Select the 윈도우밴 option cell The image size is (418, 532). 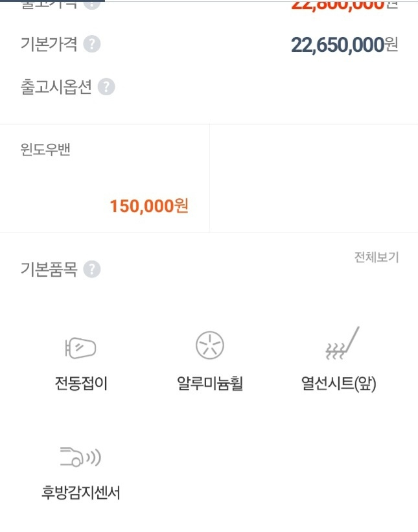(x=104, y=178)
